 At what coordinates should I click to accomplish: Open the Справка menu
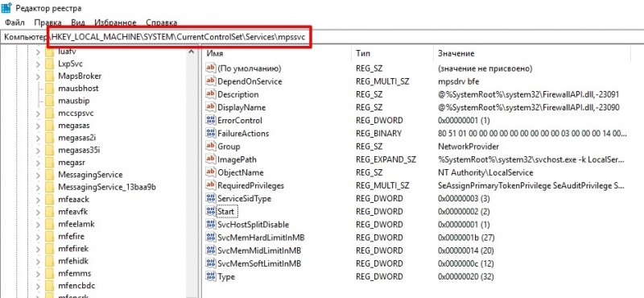162,23
